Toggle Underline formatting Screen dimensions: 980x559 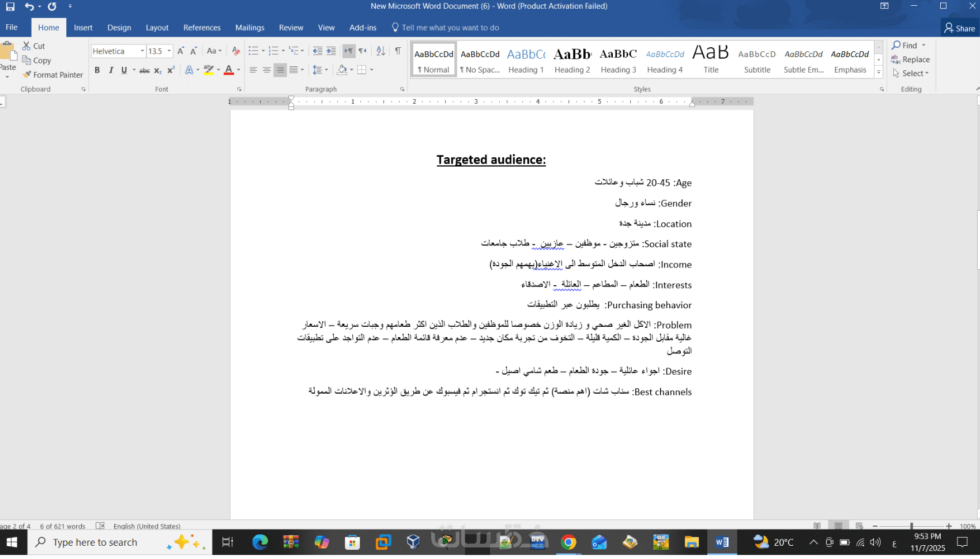pos(124,70)
